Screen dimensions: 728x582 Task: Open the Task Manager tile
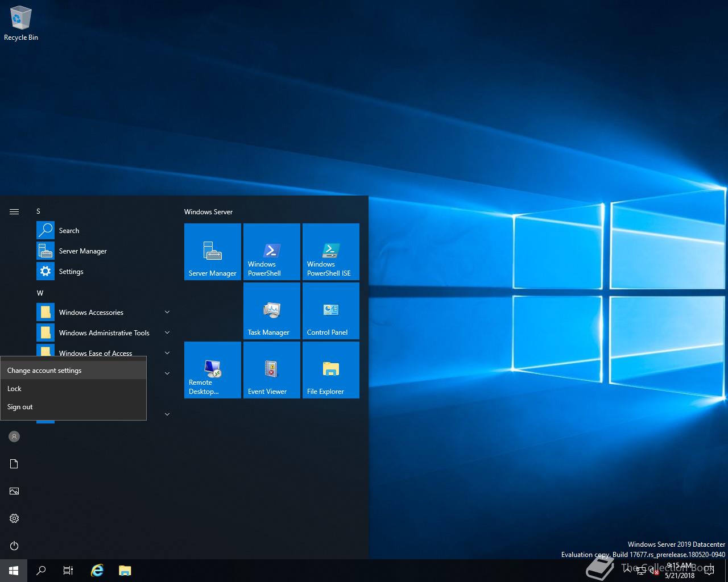[272, 311]
